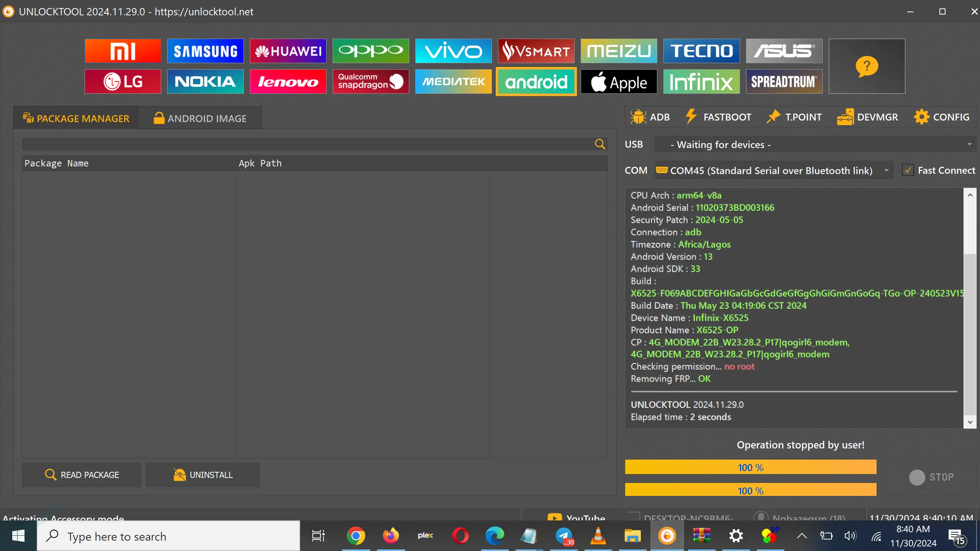Open the COM port dropdown
The image size is (980, 551).
[x=887, y=171]
